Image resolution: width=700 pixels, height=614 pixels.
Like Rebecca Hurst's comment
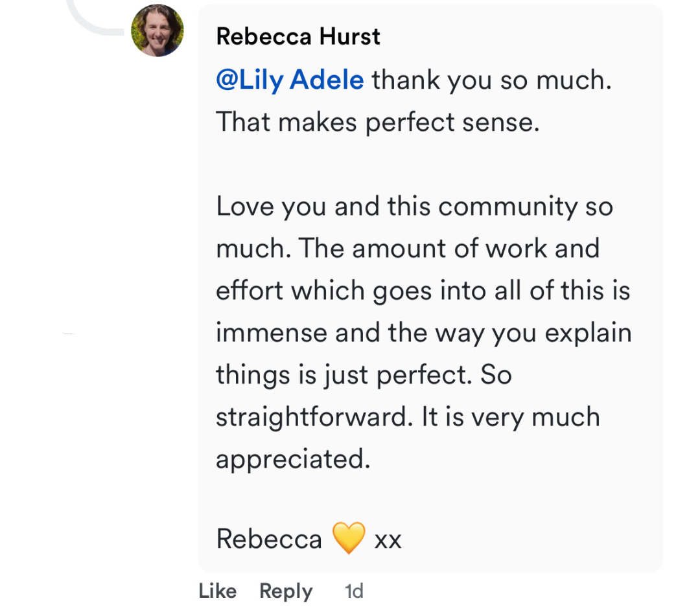click(x=218, y=591)
